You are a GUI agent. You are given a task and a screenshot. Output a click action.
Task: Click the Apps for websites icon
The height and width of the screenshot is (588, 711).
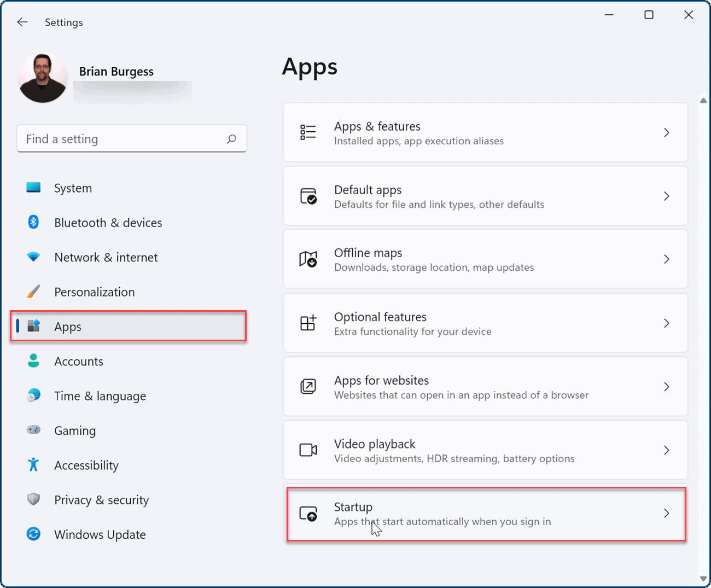(308, 387)
